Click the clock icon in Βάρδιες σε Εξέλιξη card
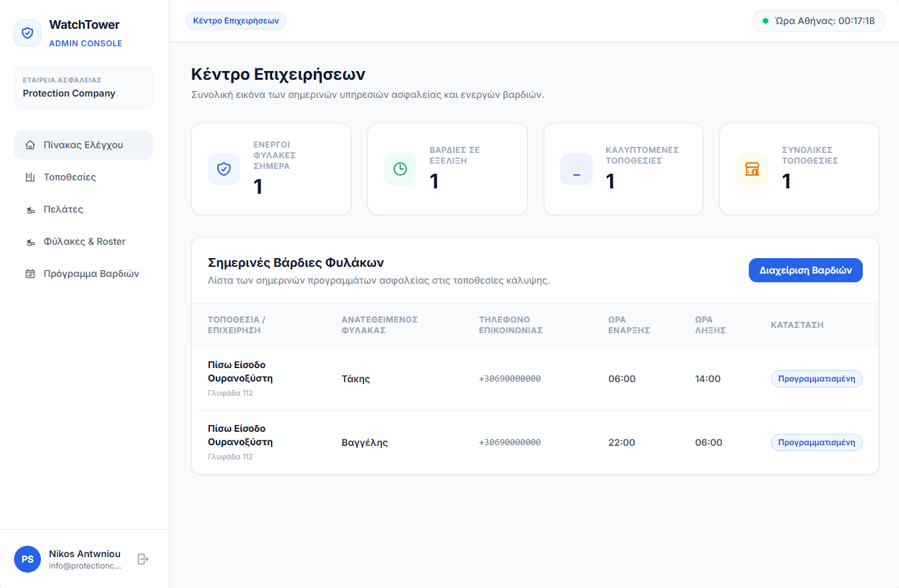 click(400, 169)
